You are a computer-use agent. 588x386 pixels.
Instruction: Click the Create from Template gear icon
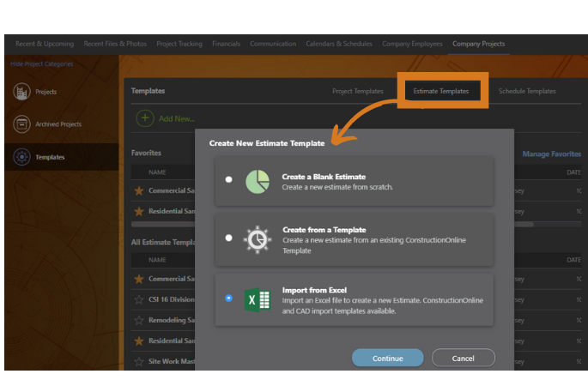pos(258,239)
